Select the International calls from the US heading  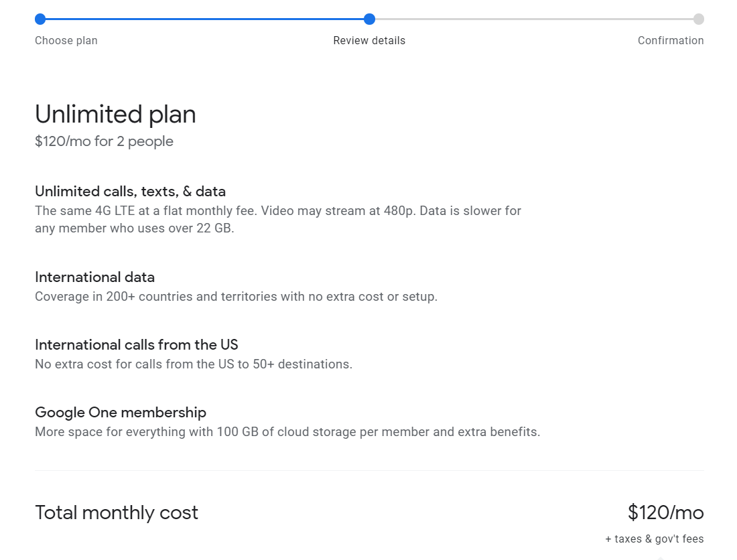click(x=136, y=344)
